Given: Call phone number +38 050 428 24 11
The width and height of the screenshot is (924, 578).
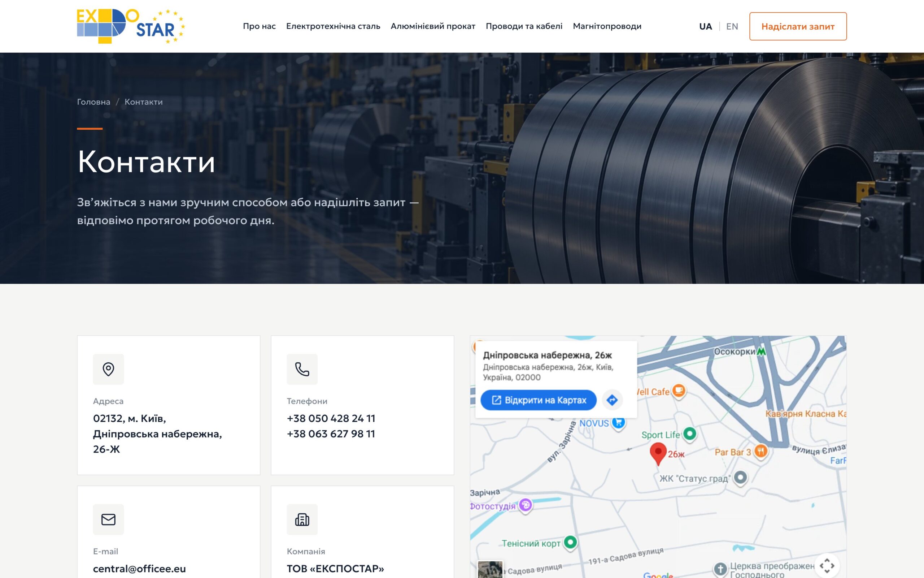Looking at the screenshot, I should tap(331, 418).
